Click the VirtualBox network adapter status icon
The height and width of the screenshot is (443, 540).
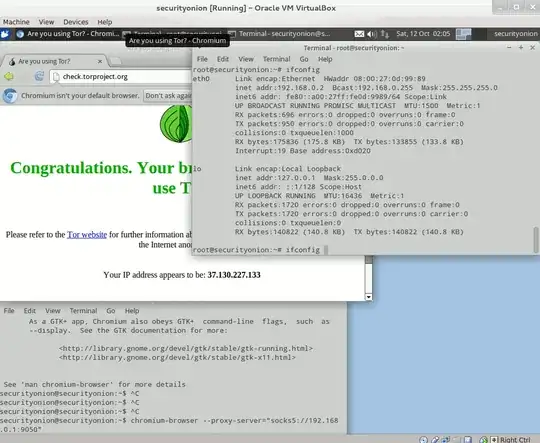tap(446, 440)
